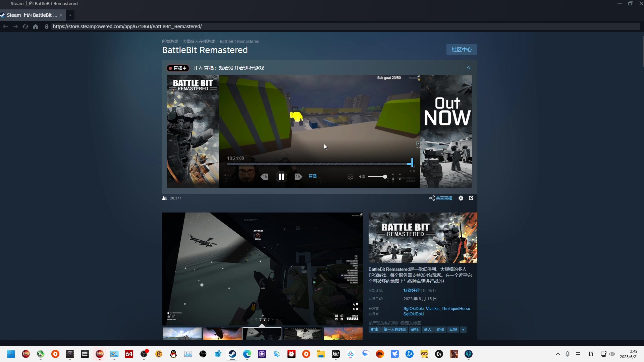644x362 pixels.
Task: Select the first screenshot thumbnail in the strip
Action: (182, 334)
